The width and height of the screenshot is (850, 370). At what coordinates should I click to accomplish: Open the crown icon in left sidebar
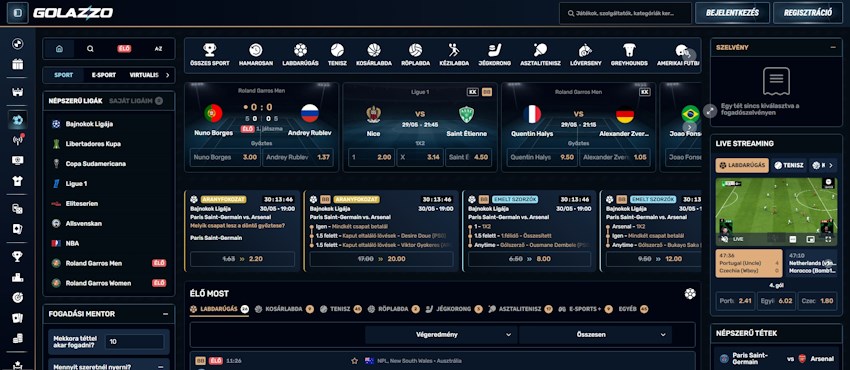point(17,92)
